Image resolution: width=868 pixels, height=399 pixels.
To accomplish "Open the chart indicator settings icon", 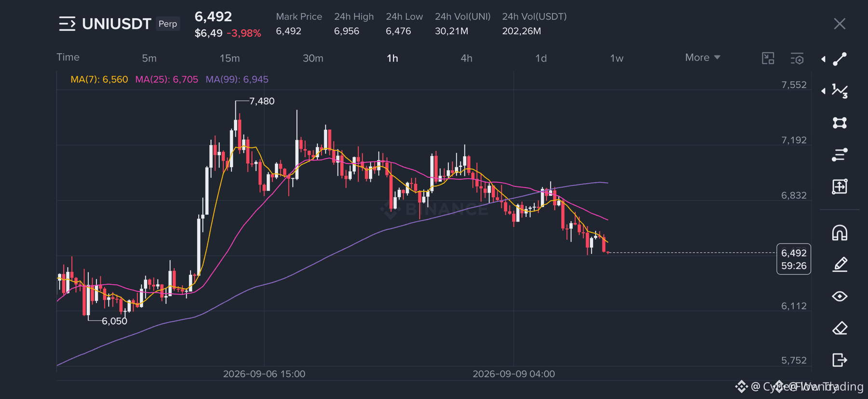I will (797, 58).
